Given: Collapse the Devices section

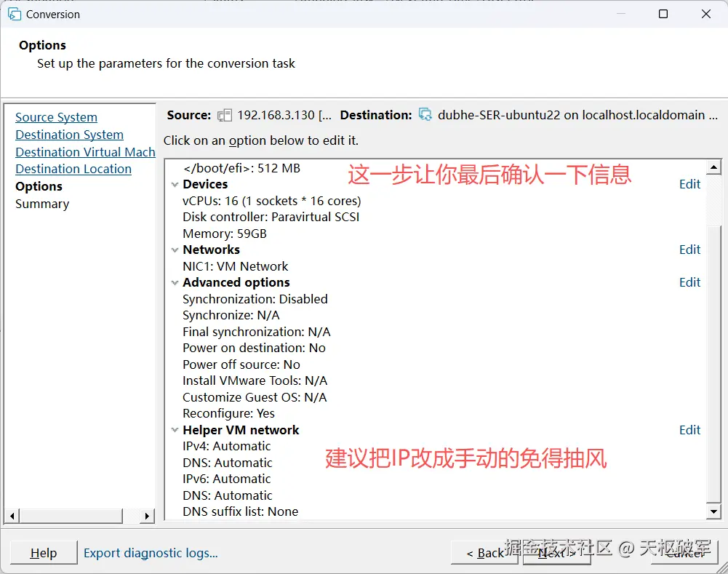Looking at the screenshot, I should click(x=175, y=184).
